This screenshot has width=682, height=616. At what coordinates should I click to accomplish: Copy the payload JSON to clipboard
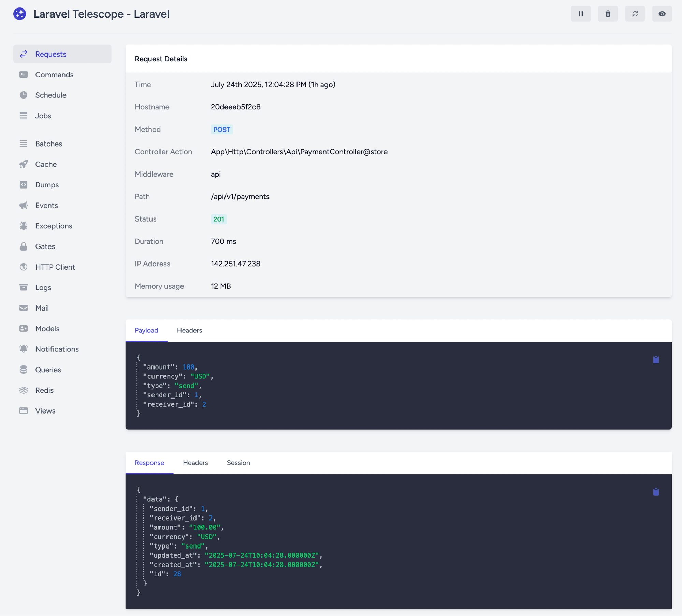click(656, 360)
